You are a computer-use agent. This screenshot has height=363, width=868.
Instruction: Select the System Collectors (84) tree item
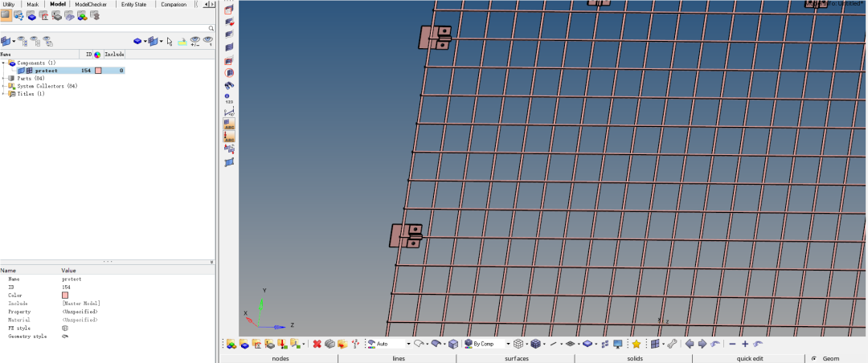click(47, 86)
